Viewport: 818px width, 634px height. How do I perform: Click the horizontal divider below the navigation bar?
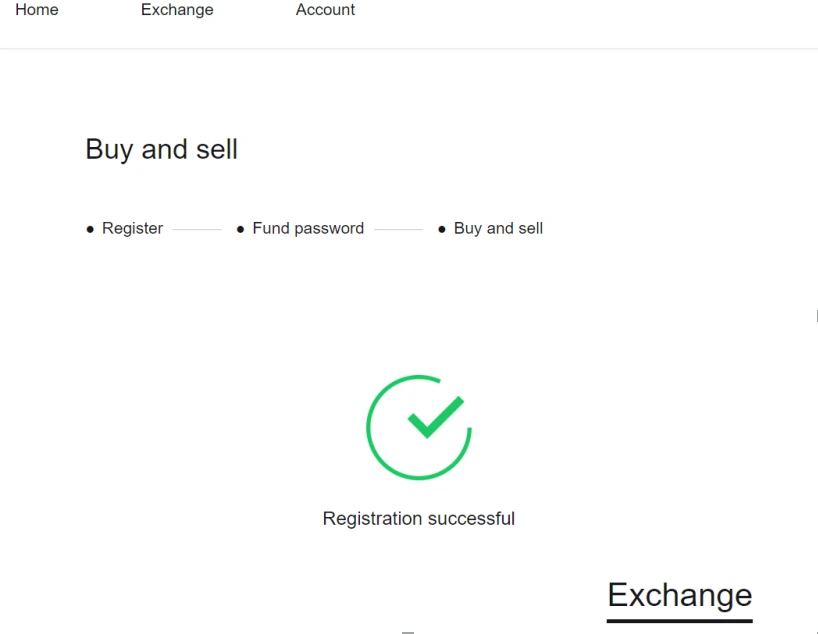coord(409,48)
